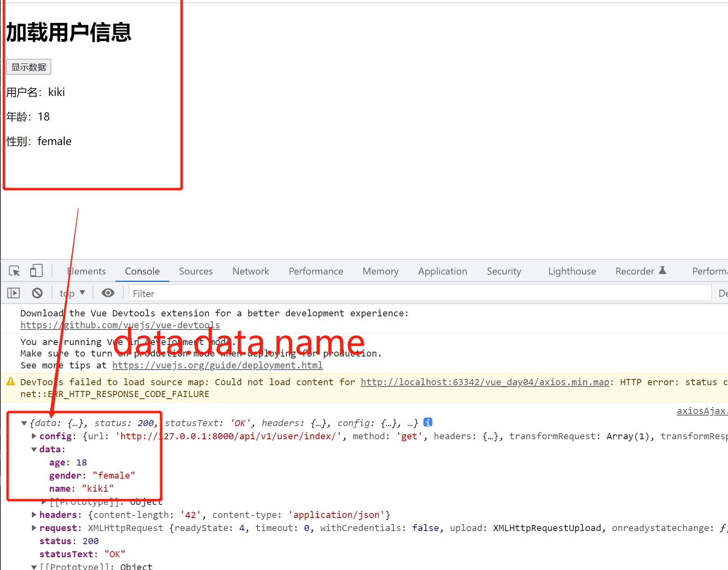Click the warning triangle icon on source map message
The width and height of the screenshot is (728, 570).
[11, 382]
